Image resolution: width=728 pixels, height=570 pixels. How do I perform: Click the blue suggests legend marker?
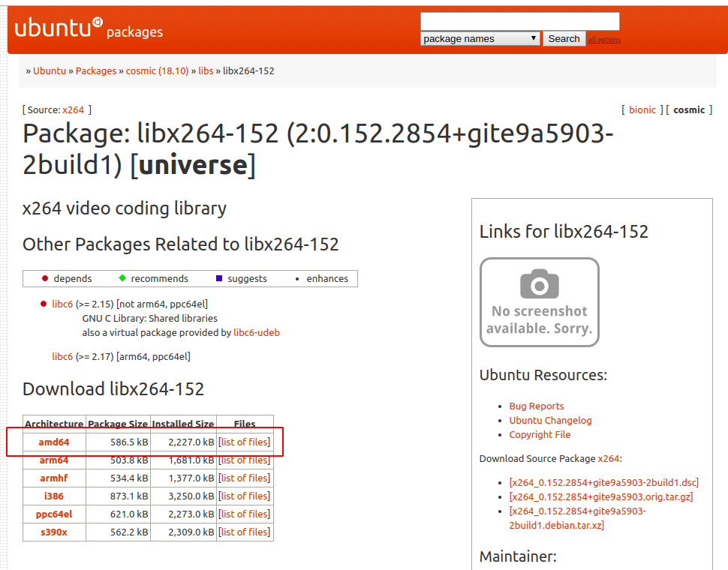219,278
